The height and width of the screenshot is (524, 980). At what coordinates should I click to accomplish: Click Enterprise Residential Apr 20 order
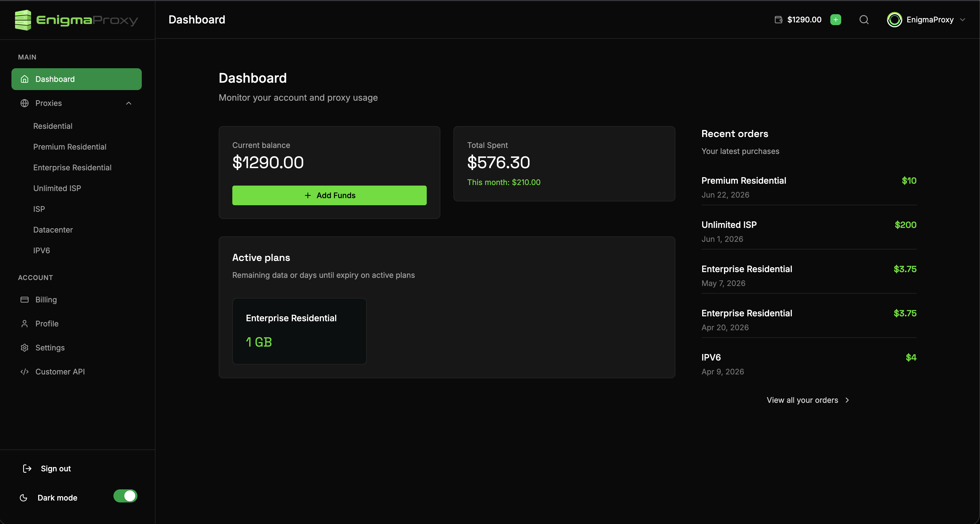[x=809, y=320]
